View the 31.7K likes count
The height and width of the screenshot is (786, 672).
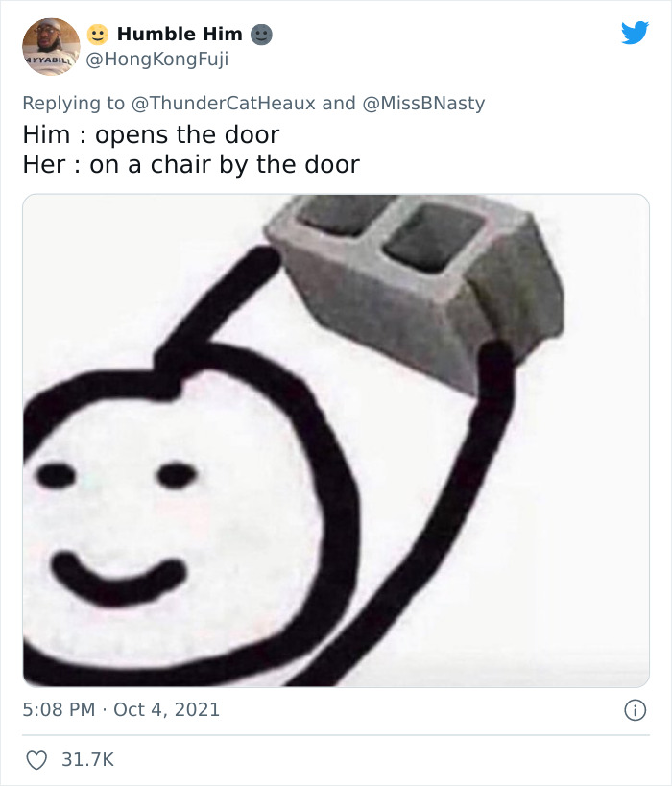(87, 760)
